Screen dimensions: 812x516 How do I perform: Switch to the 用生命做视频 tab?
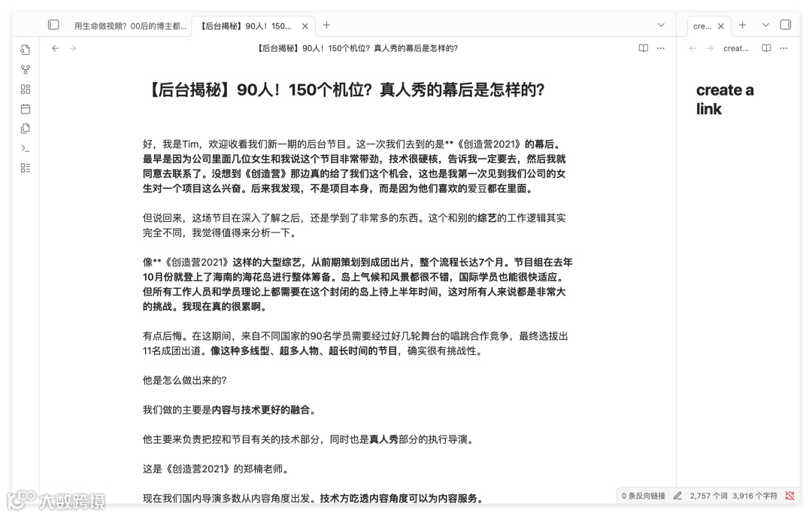coord(130,26)
